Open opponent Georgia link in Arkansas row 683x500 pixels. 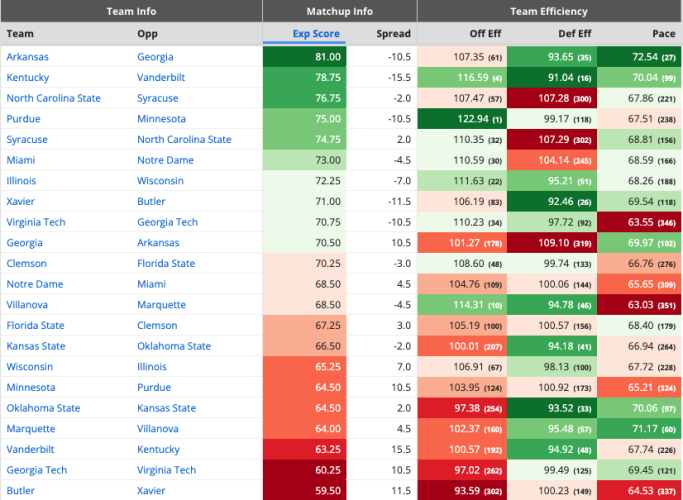click(x=155, y=57)
